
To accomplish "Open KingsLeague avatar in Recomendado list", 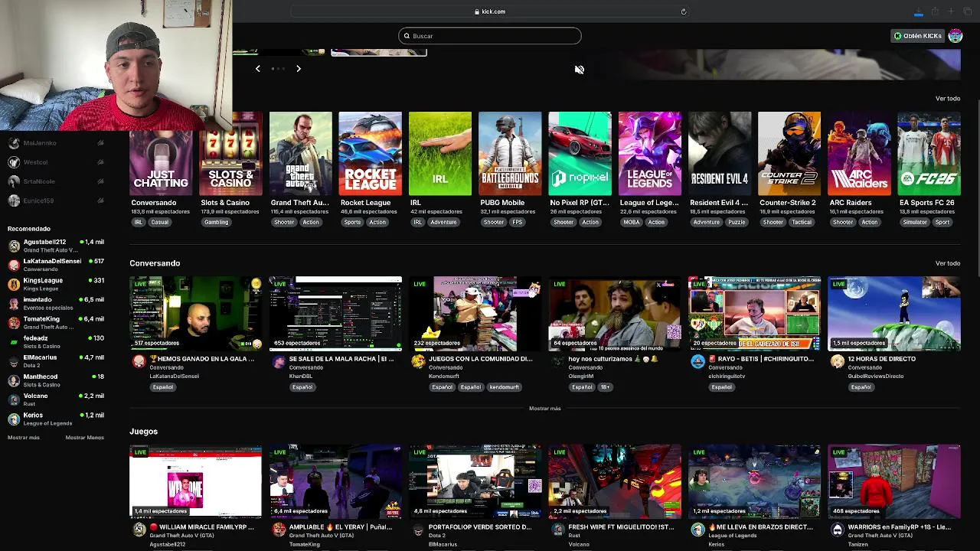I will pyautogui.click(x=14, y=284).
